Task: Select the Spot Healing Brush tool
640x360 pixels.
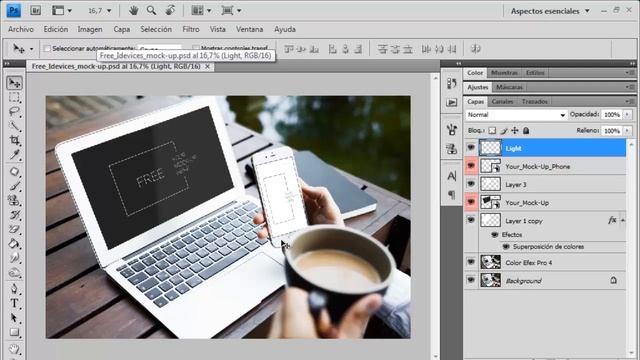Action: (x=14, y=171)
